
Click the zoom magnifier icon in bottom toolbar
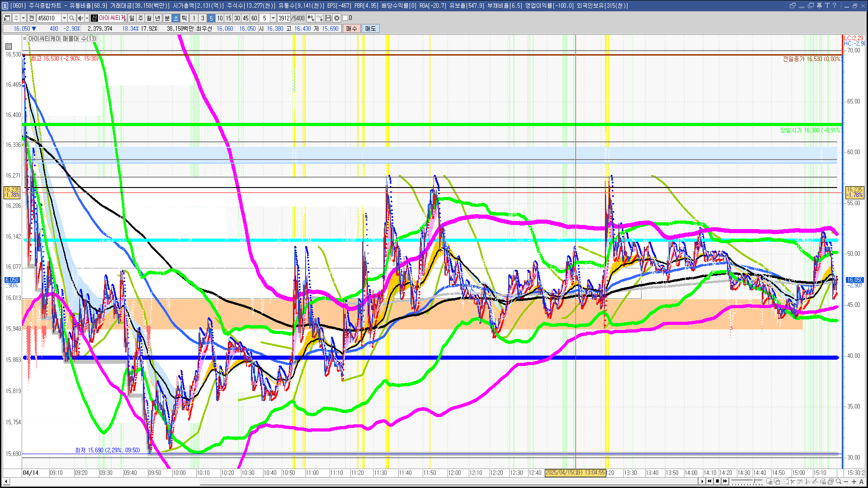[839, 481]
